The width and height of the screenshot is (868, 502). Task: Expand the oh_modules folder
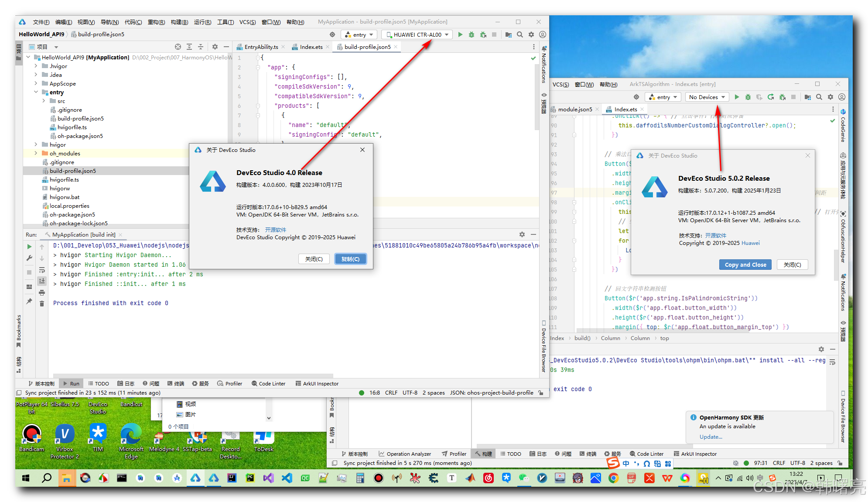tap(36, 153)
